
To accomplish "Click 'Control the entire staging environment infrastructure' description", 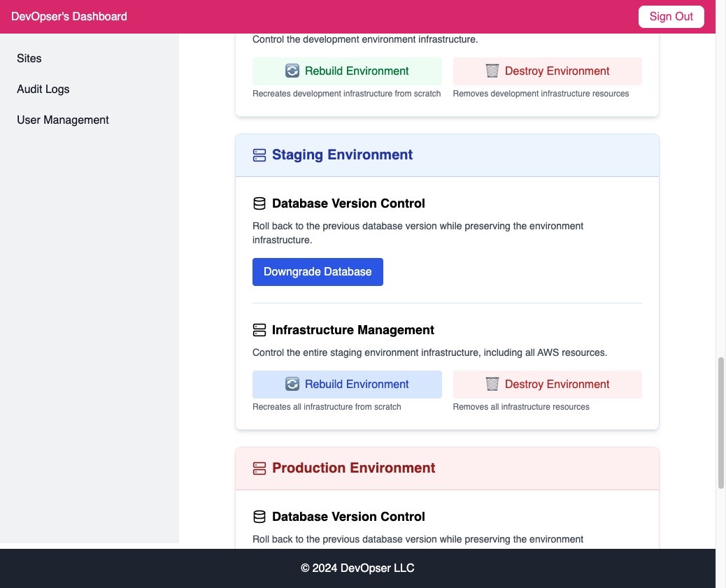I will pos(429,353).
